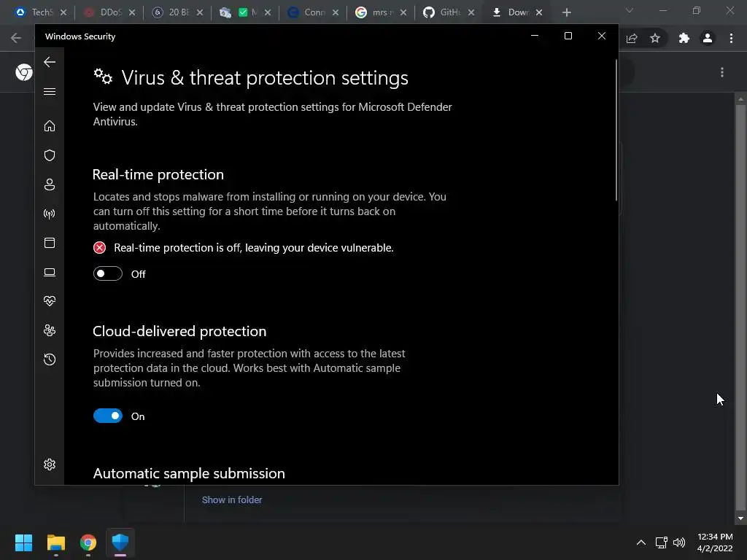Click the Chrome extensions puzzle icon
Image resolution: width=747 pixels, height=560 pixels.
[684, 38]
